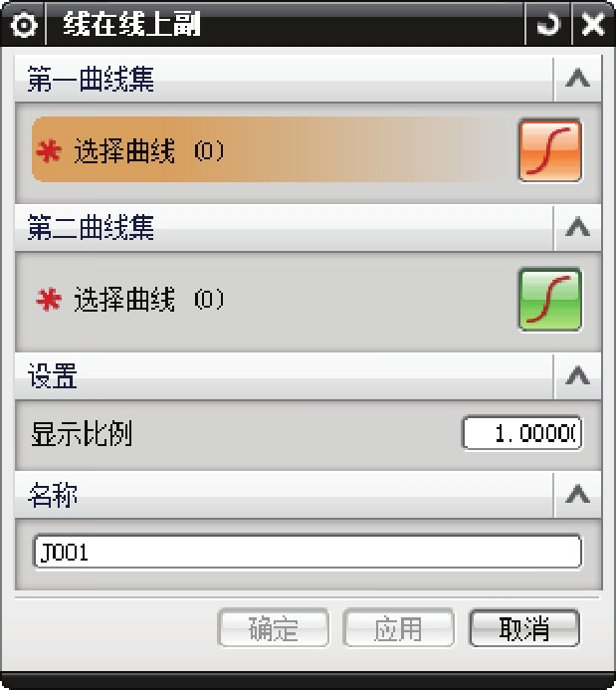Click the red asterisk in first 选择曲线 row
This screenshot has height=690, width=616.
[x=49, y=151]
